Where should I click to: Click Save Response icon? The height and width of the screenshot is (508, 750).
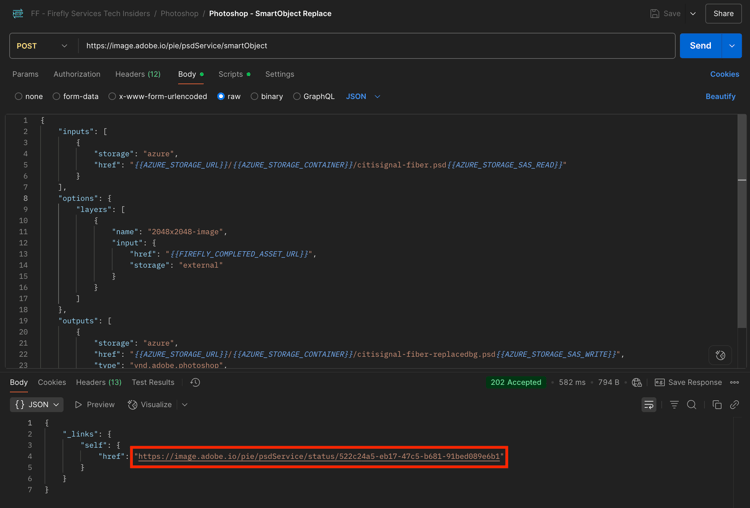(x=660, y=382)
